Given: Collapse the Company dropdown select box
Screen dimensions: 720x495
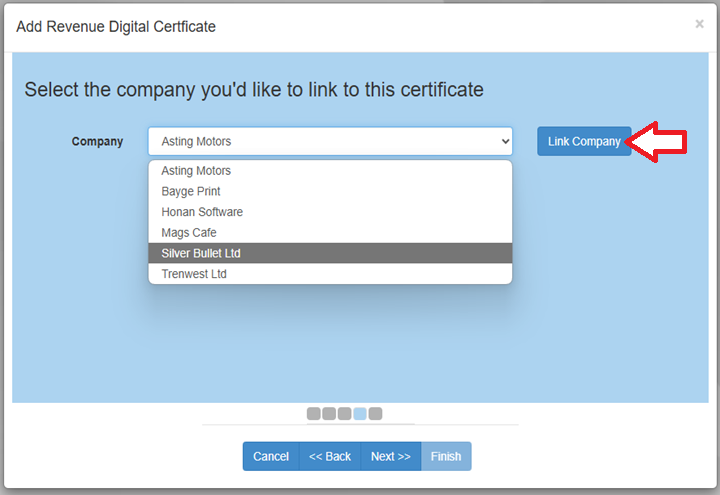Looking at the screenshot, I should pyautogui.click(x=330, y=141).
